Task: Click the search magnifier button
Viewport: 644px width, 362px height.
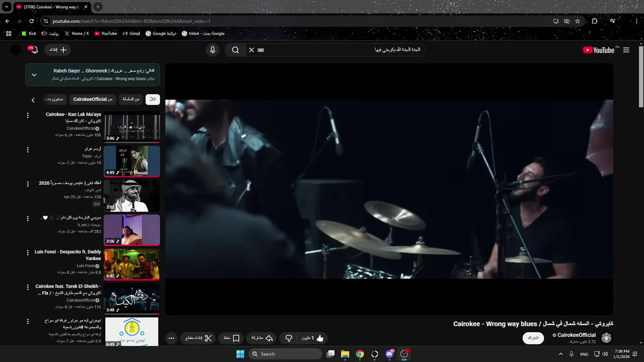Action: pos(235,50)
